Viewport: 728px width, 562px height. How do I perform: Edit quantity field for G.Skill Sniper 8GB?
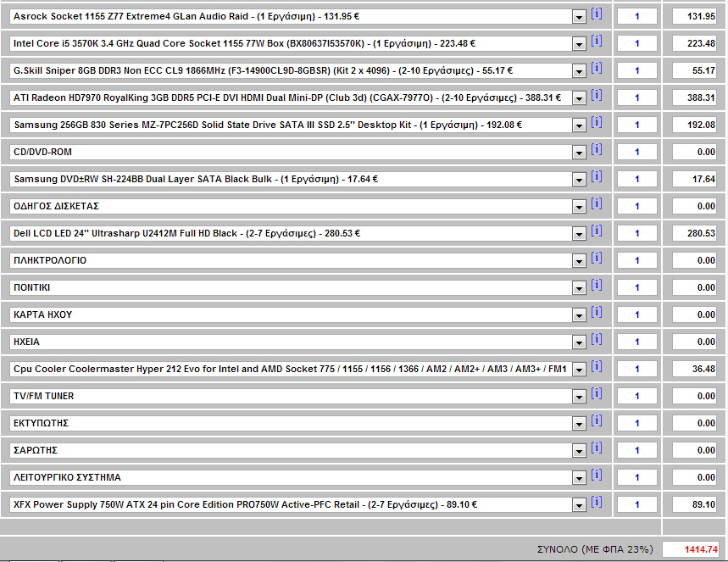click(637, 70)
